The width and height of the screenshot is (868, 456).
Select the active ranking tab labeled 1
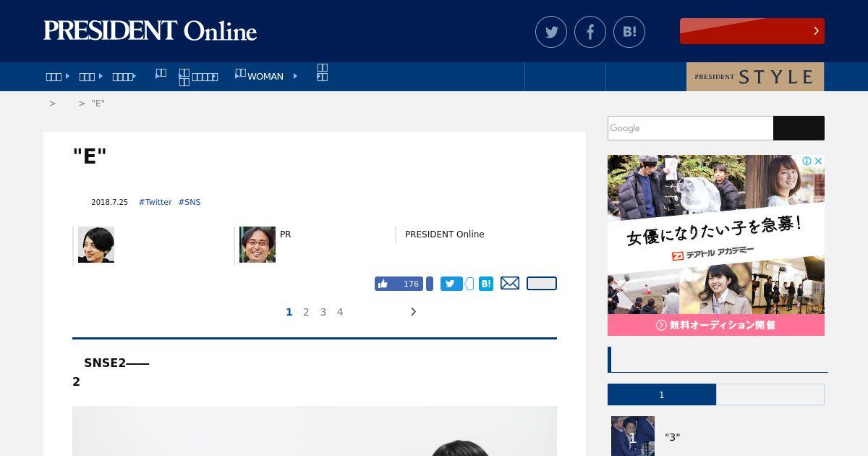coord(662,394)
